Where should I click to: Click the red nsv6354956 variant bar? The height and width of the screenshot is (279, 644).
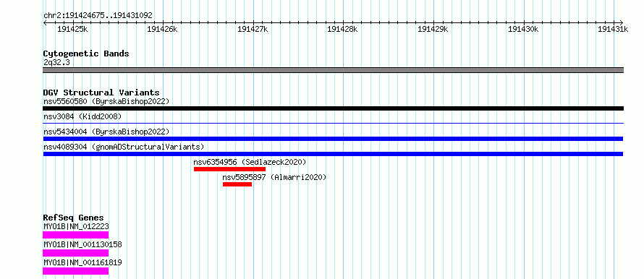229,169
